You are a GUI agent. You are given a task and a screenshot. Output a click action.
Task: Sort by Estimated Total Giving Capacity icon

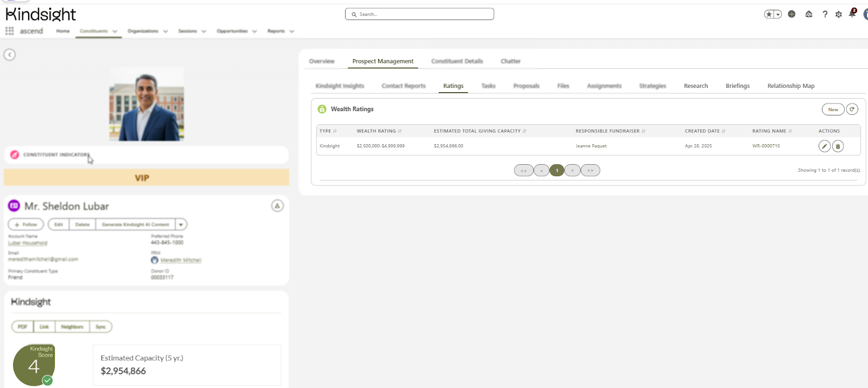click(525, 131)
